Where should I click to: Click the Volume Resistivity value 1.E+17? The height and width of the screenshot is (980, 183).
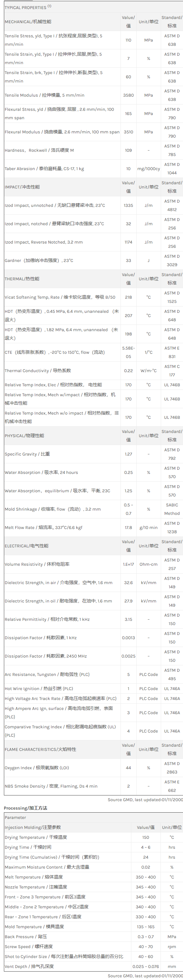[x=128, y=564]
